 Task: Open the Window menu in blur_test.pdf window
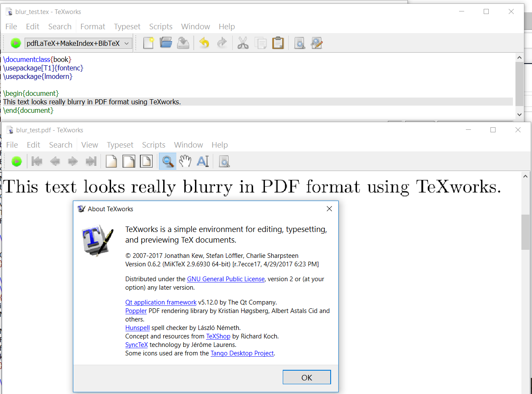tap(189, 145)
